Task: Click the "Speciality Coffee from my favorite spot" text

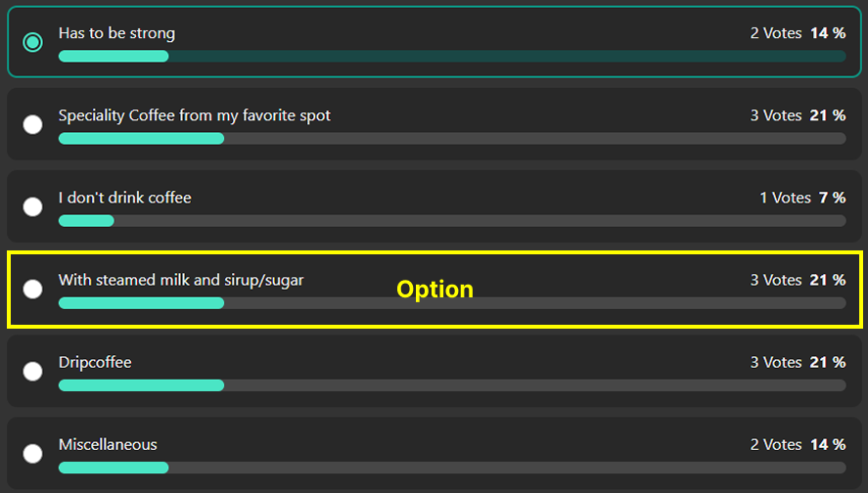Action: pyautogui.click(x=194, y=115)
